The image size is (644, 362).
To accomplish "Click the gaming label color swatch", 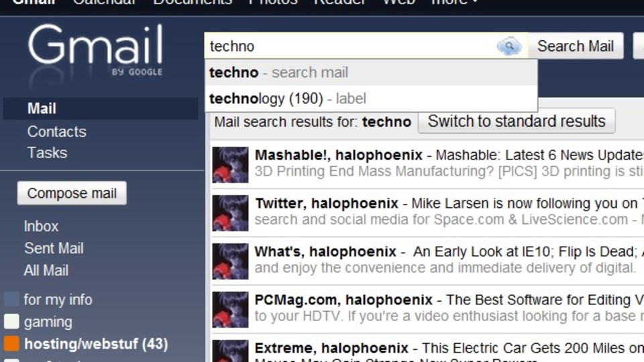I will [11, 321].
